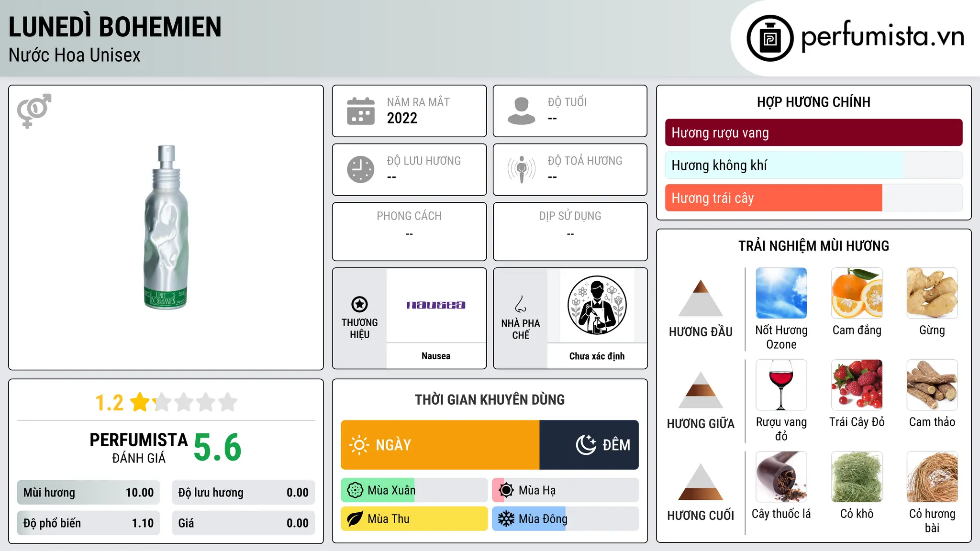Open the Cam đắng orange image

point(857,293)
